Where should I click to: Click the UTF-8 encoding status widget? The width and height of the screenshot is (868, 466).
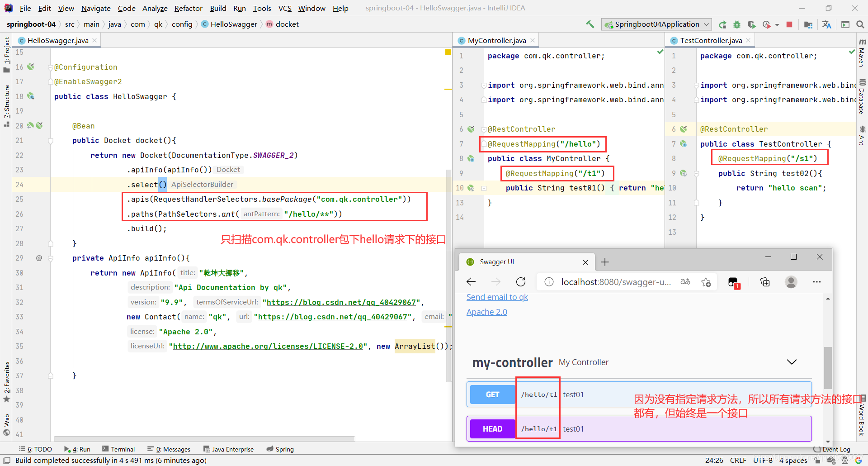click(763, 460)
